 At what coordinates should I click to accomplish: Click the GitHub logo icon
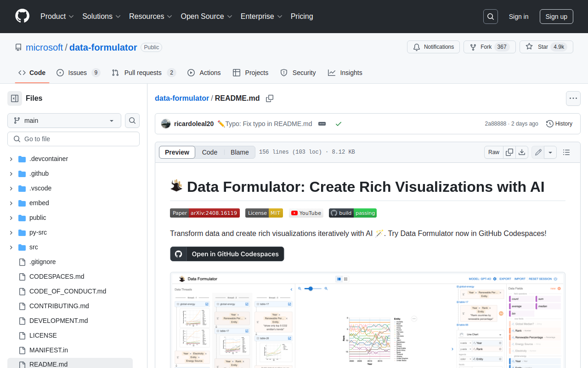pos(22,16)
